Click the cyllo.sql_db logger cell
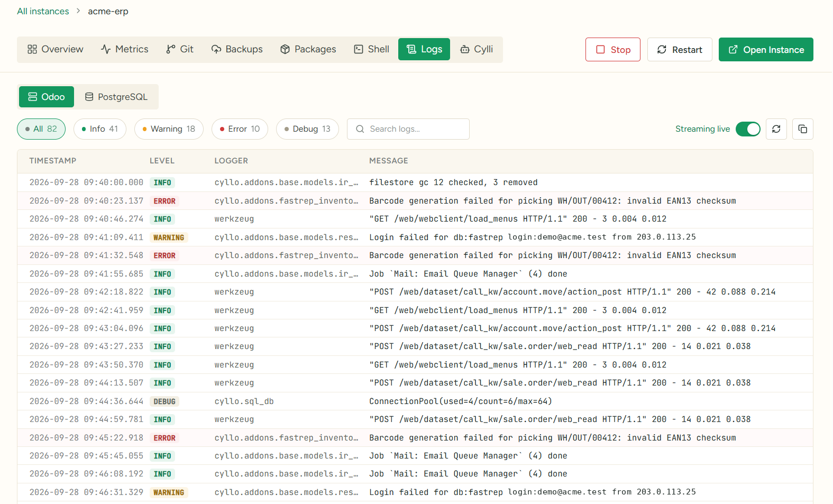The image size is (833, 504). pyautogui.click(x=244, y=401)
